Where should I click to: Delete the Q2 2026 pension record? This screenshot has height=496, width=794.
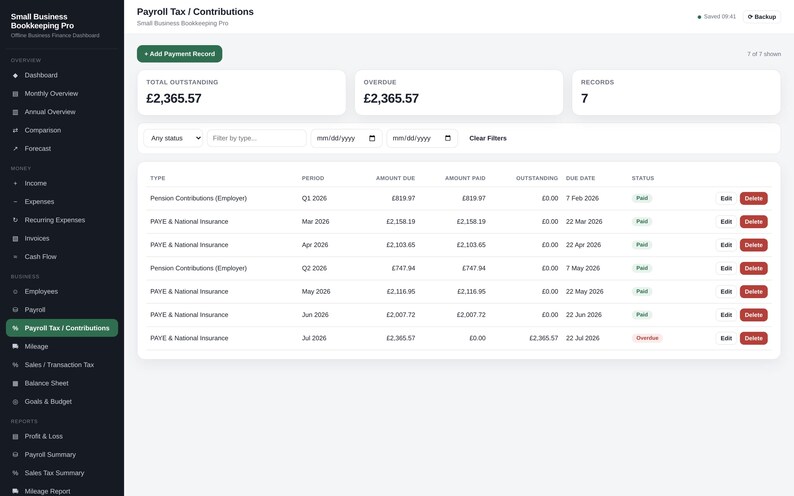753,268
